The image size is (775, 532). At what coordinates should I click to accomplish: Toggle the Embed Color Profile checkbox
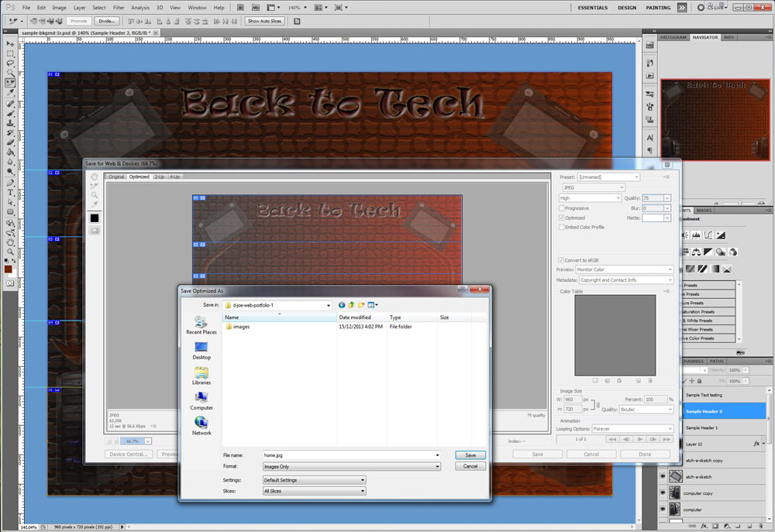[x=562, y=227]
